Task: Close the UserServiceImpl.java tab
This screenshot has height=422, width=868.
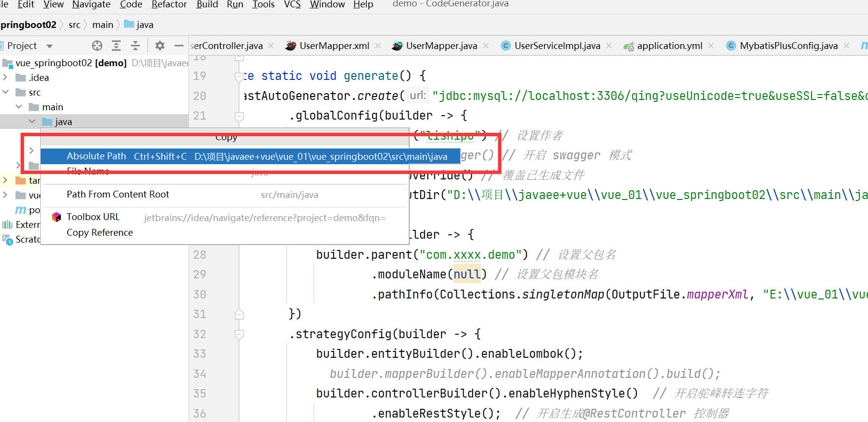Action: (609, 46)
